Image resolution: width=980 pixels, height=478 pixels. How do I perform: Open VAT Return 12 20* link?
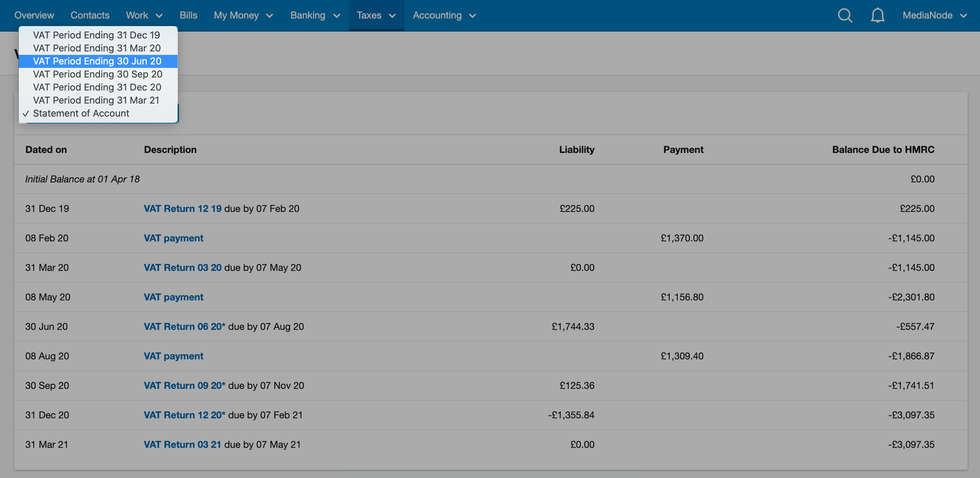[184, 415]
